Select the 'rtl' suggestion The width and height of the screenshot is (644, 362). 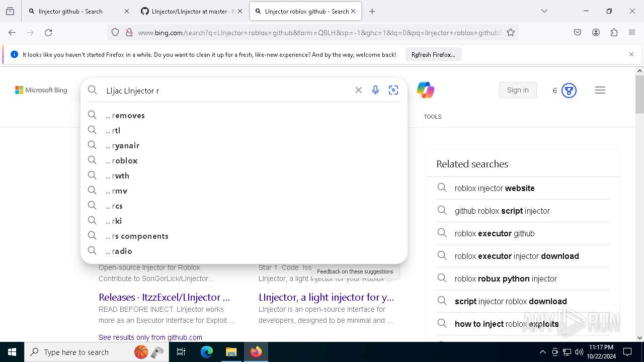pyautogui.click(x=244, y=130)
